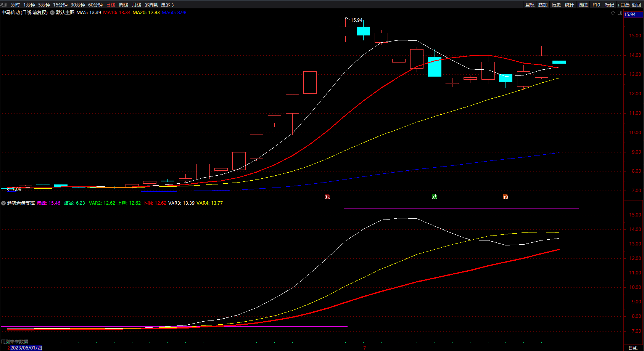The height and width of the screenshot is (351, 644).
Task: Open the 多周期 multi-period view
Action: (x=151, y=5)
